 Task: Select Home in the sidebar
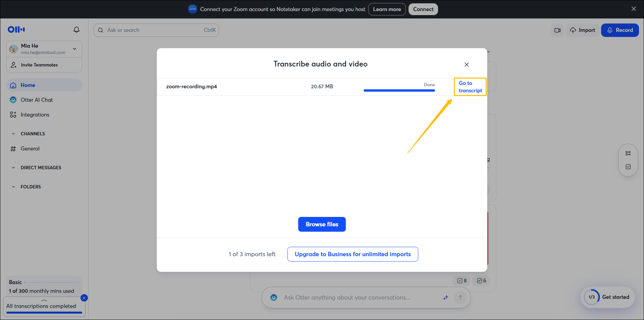[28, 85]
